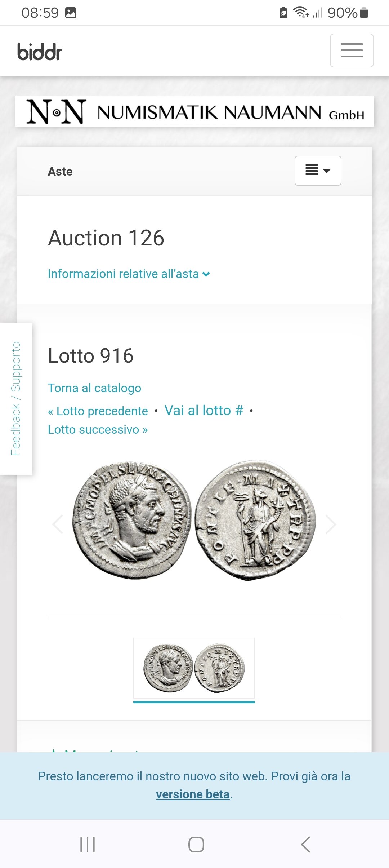The width and height of the screenshot is (389, 868).
Task: Open the Aste list dropdown button
Action: pos(318,170)
